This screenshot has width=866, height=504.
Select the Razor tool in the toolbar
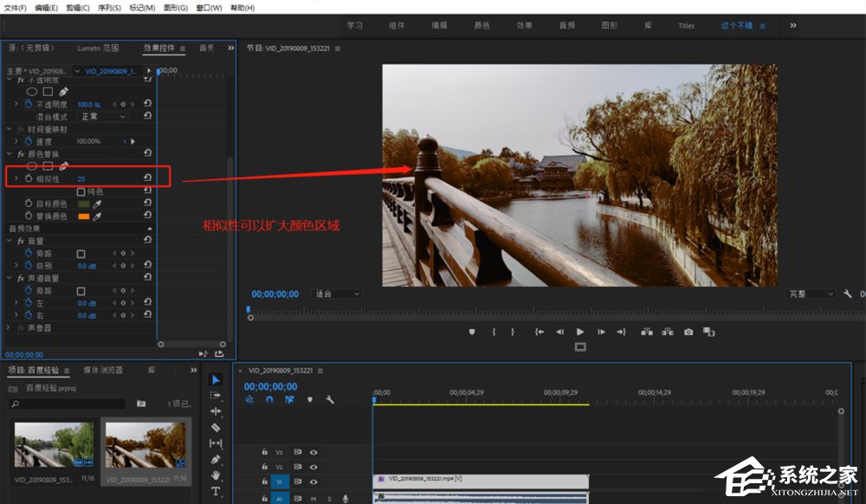click(216, 427)
